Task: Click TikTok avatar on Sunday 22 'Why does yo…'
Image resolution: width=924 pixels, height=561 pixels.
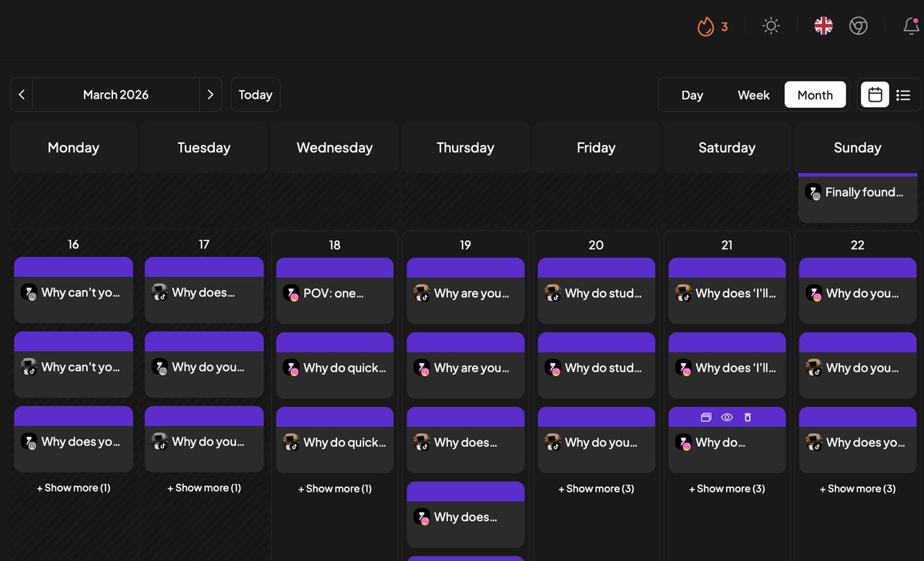Action: tap(814, 442)
